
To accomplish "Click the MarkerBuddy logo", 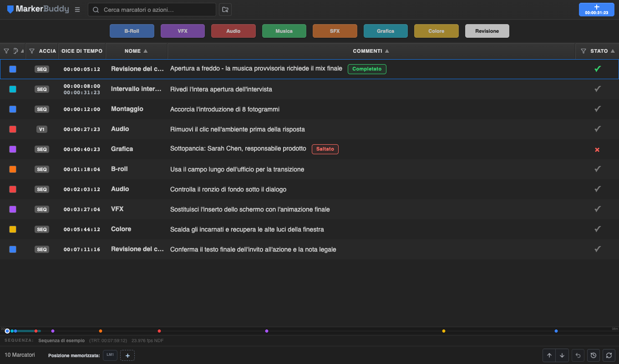I will click(x=38, y=10).
